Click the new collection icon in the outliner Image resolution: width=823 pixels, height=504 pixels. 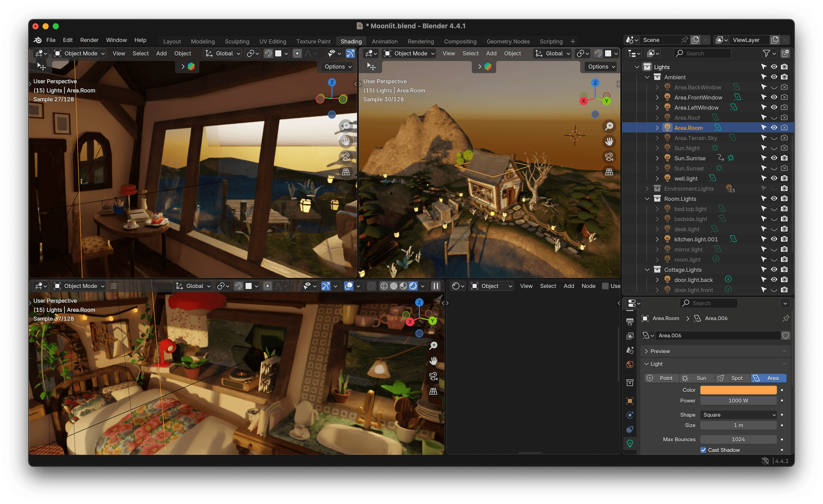tap(785, 53)
